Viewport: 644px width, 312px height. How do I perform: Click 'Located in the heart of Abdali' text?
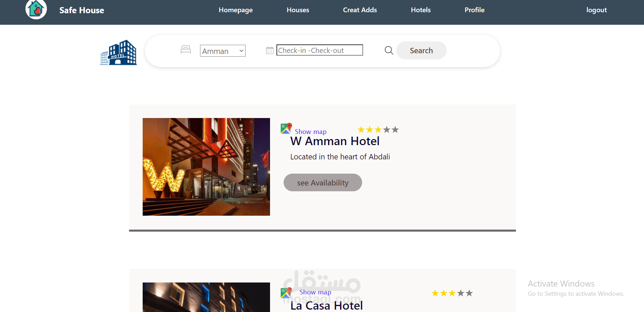coord(340,157)
